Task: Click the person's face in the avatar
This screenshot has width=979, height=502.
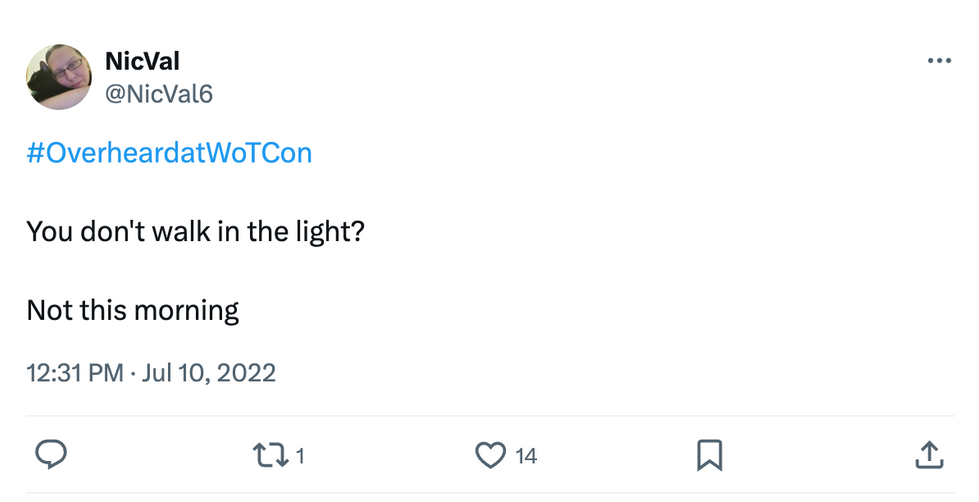Action: tap(70, 68)
